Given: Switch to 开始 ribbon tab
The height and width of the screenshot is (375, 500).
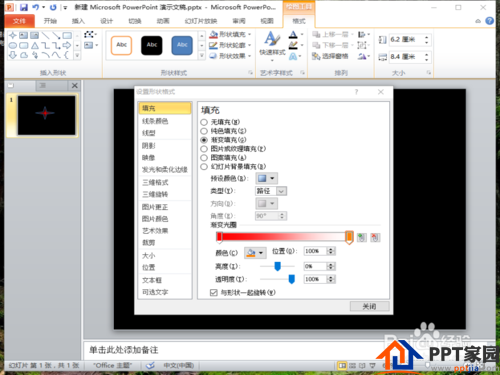Looking at the screenshot, I should point(50,21).
